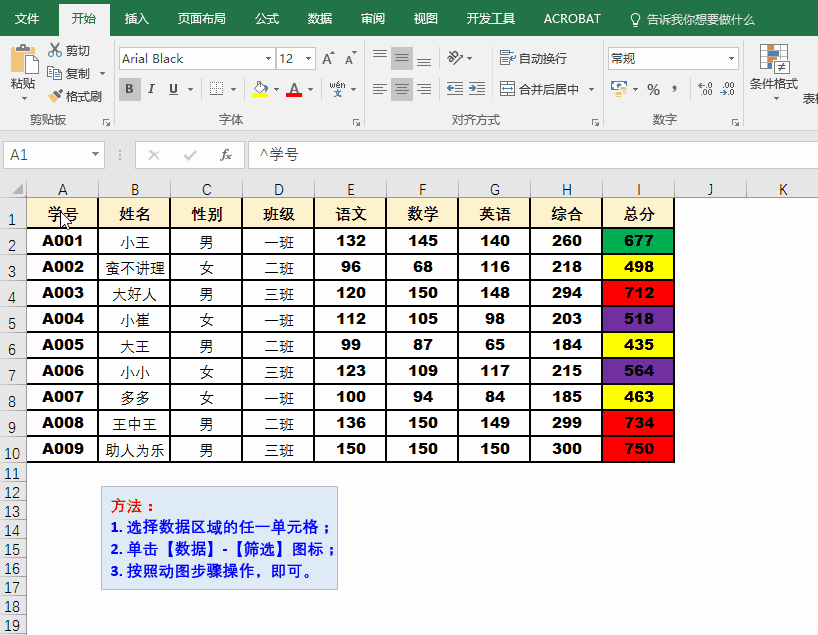This screenshot has width=818, height=635.
Task: Toggle Italic formatting button
Action: 152,89
